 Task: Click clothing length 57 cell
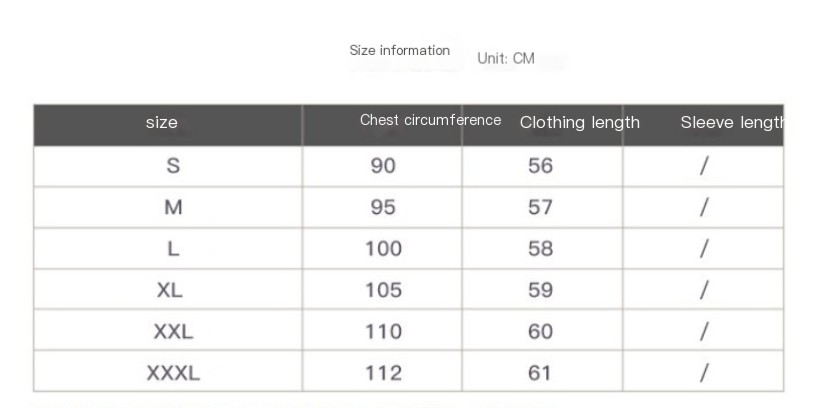(x=540, y=207)
